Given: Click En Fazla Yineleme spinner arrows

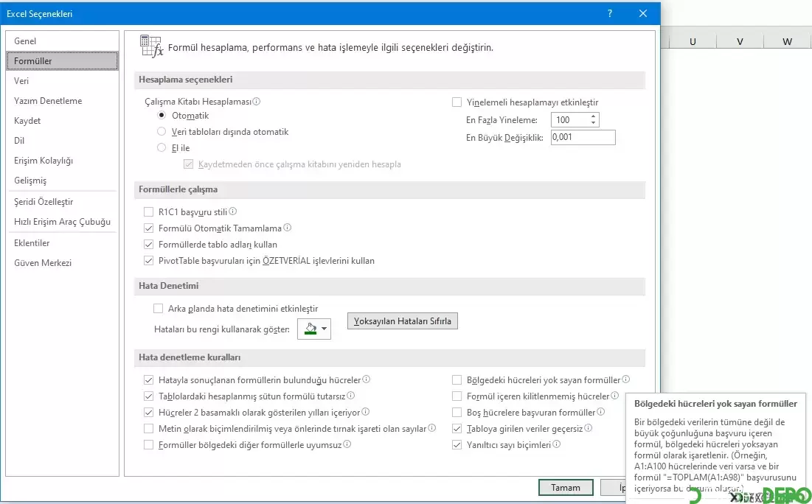Looking at the screenshot, I should coord(594,119).
